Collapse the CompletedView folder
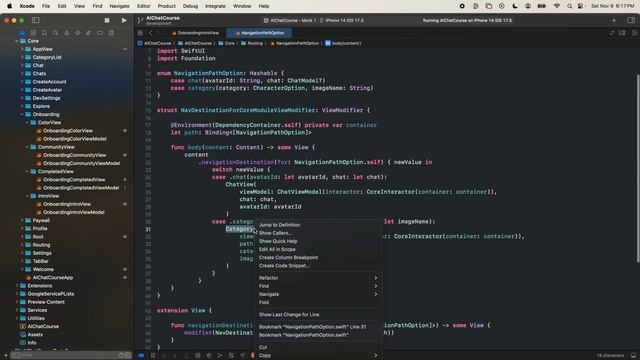640x360 pixels. point(27,171)
